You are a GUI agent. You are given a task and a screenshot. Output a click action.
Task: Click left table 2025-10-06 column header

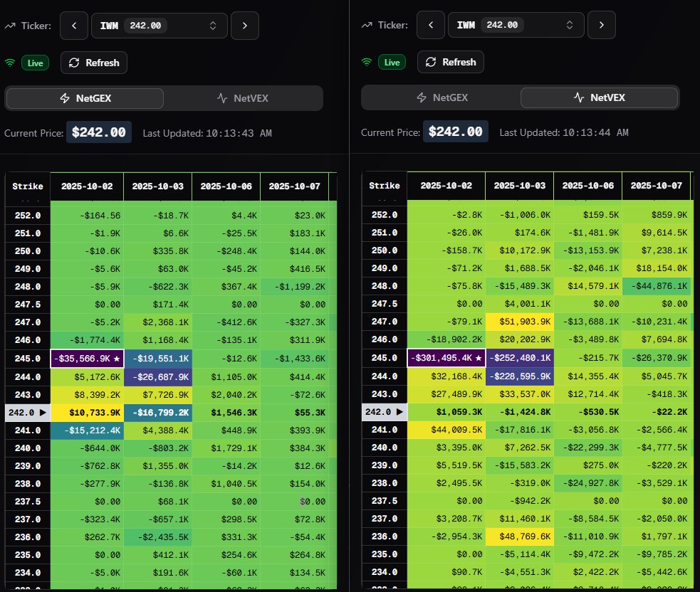pyautogui.click(x=226, y=186)
